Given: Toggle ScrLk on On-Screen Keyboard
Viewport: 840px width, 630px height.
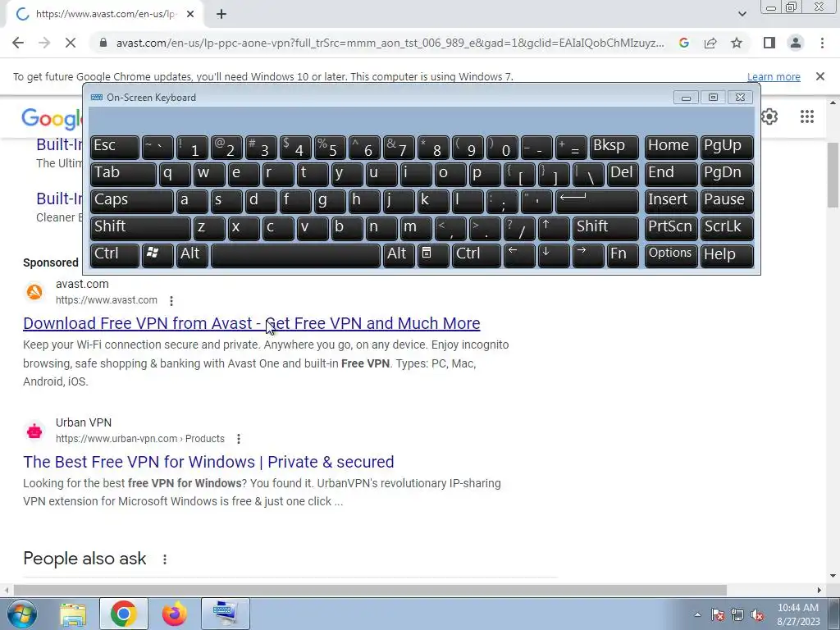Looking at the screenshot, I should 727,228.
